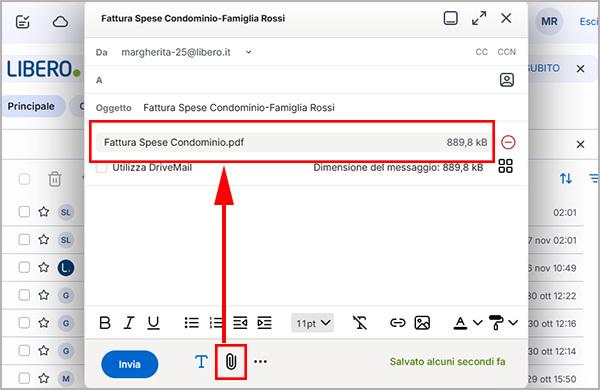Click the trash delete icon in inbox

(x=55, y=179)
